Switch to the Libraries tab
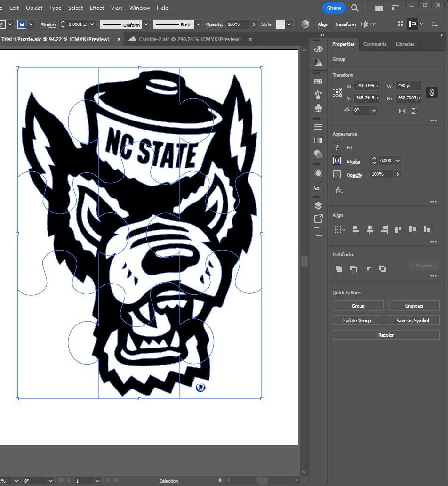 click(x=405, y=44)
